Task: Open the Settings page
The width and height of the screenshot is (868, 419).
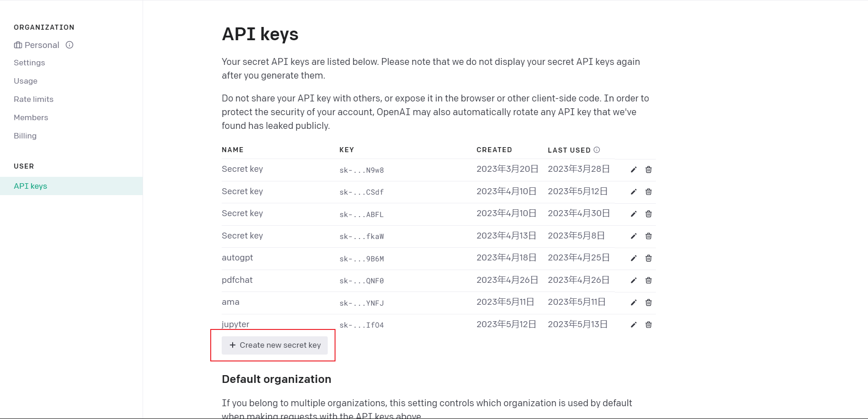Action: click(29, 63)
